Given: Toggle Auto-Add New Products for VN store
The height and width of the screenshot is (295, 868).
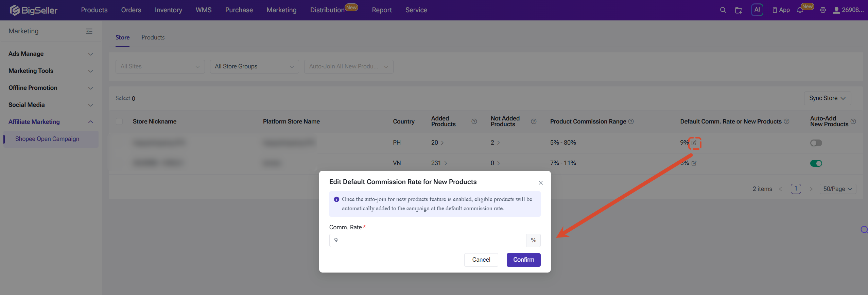Looking at the screenshot, I should 816,163.
